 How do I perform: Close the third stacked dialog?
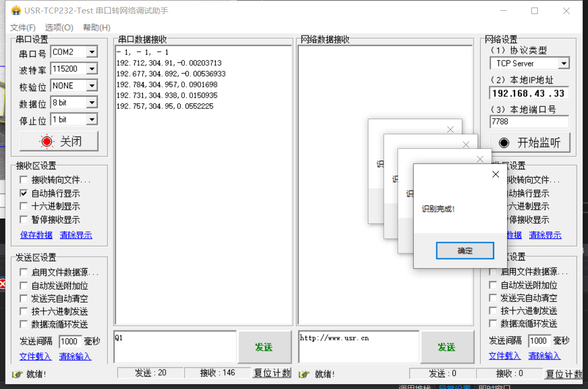pos(466,145)
